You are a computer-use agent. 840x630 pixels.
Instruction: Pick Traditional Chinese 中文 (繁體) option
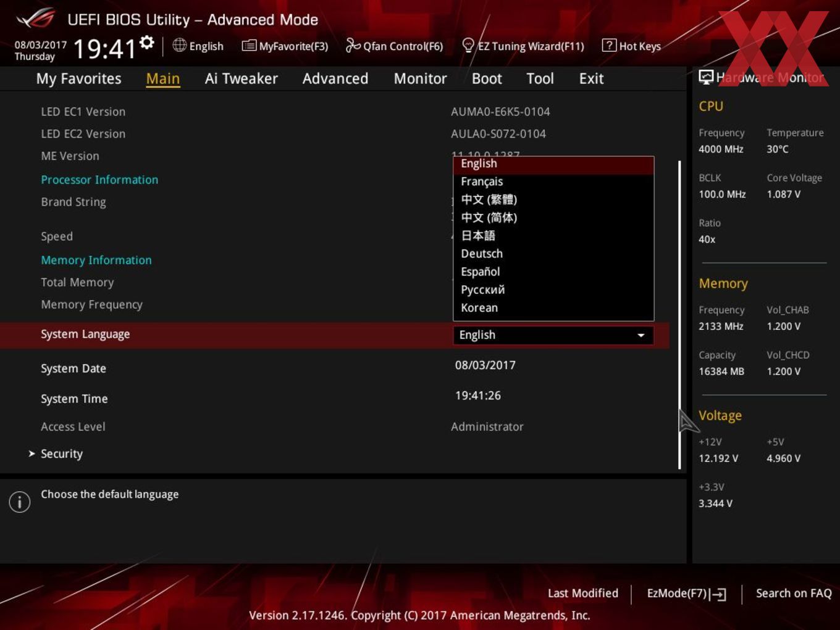click(x=553, y=199)
